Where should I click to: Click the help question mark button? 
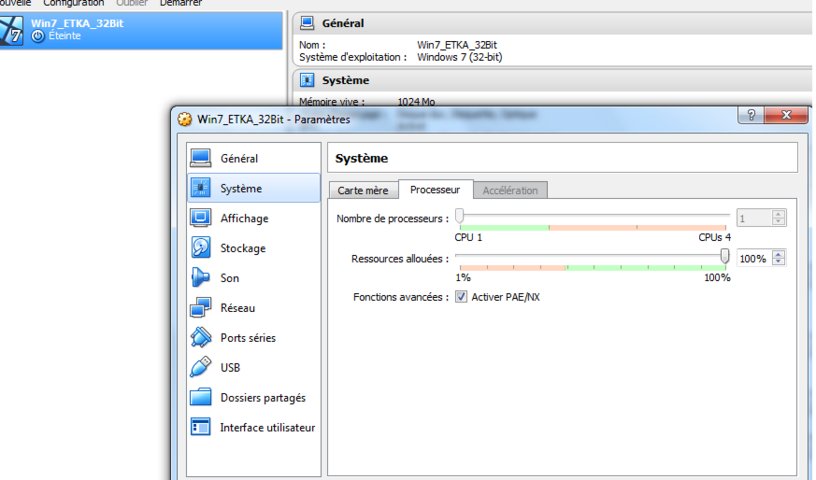[x=751, y=115]
